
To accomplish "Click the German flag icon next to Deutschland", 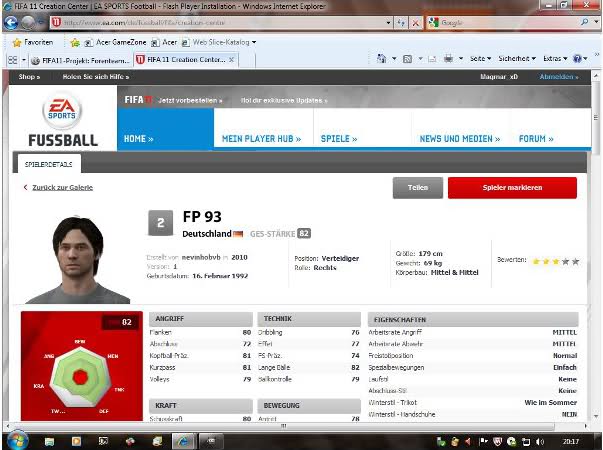I will [x=238, y=234].
